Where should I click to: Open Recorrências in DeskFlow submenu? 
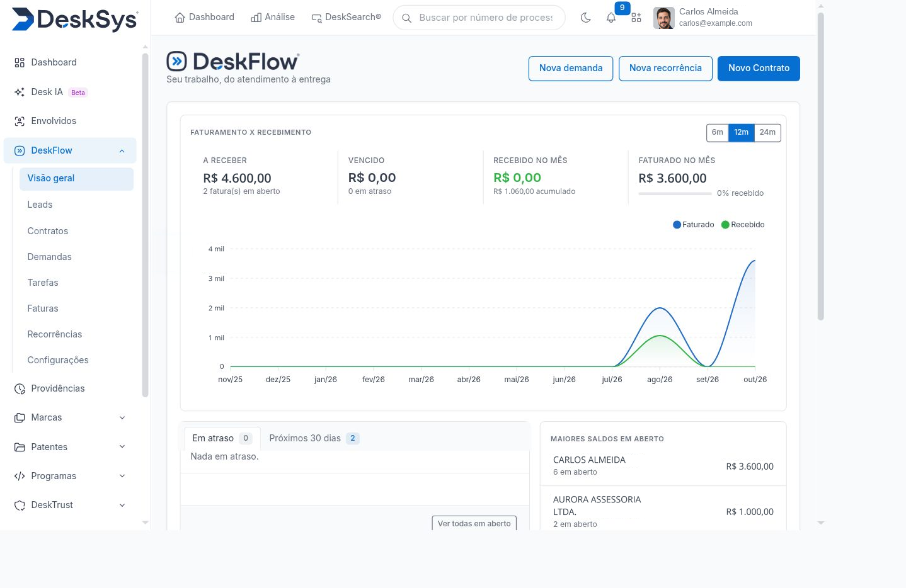[x=55, y=334]
